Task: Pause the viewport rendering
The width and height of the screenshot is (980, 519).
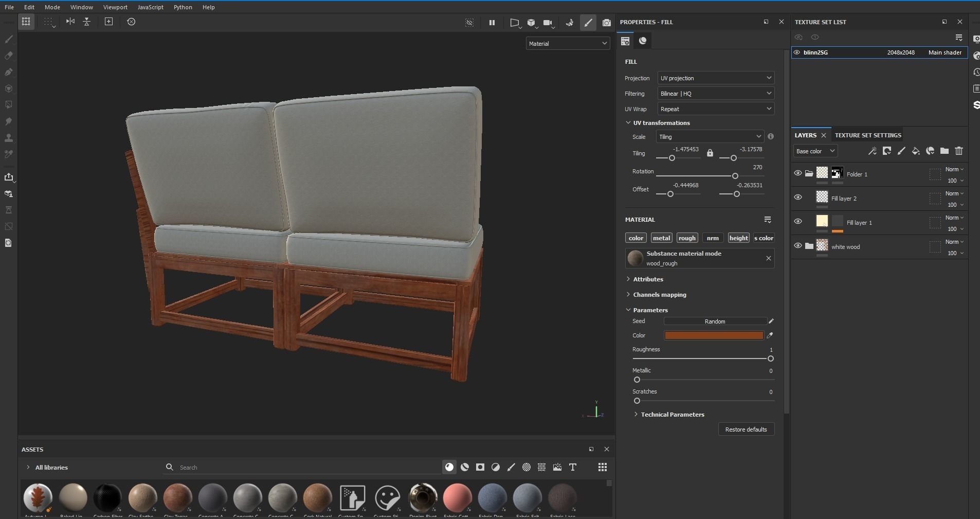Action: [x=492, y=23]
